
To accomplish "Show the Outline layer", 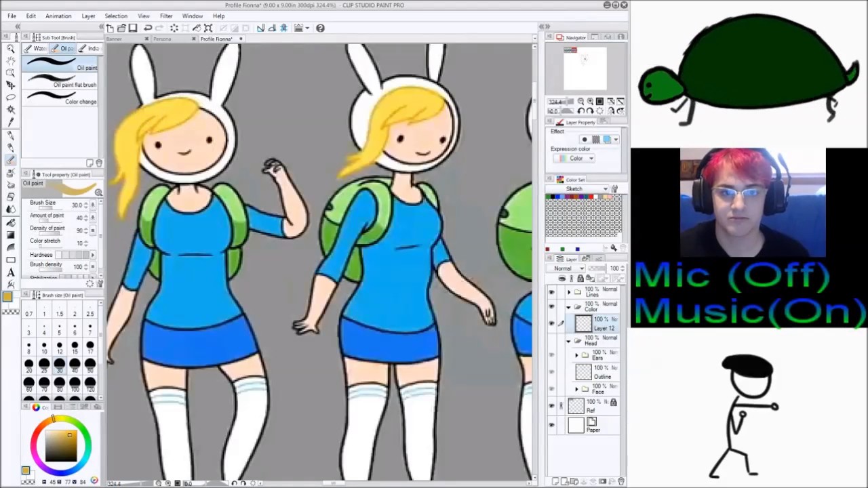I will coord(551,372).
